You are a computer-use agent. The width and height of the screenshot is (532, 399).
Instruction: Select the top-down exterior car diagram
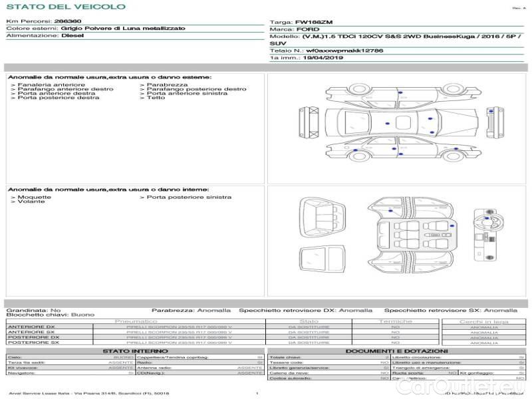pyautogui.click(x=402, y=123)
